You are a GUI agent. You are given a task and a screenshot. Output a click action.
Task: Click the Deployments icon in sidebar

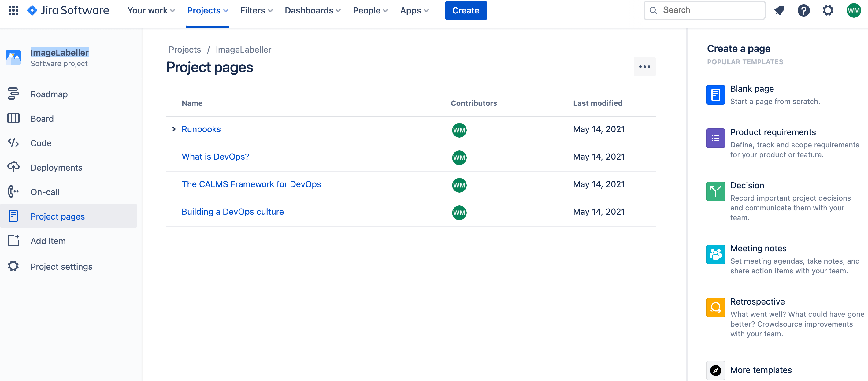pyautogui.click(x=13, y=167)
